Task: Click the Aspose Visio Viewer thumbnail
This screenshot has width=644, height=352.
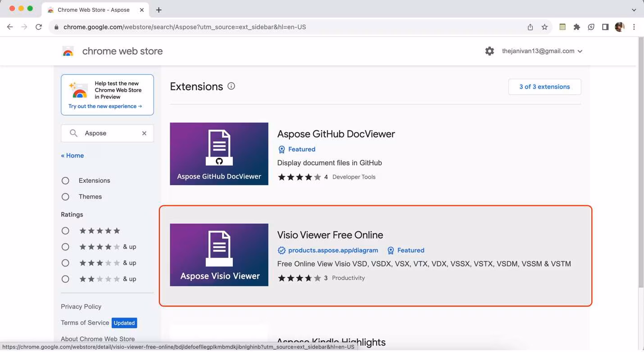Action: pos(219,255)
